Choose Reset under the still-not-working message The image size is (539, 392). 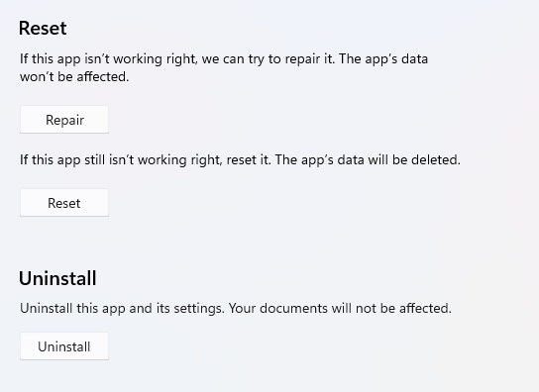click(64, 203)
